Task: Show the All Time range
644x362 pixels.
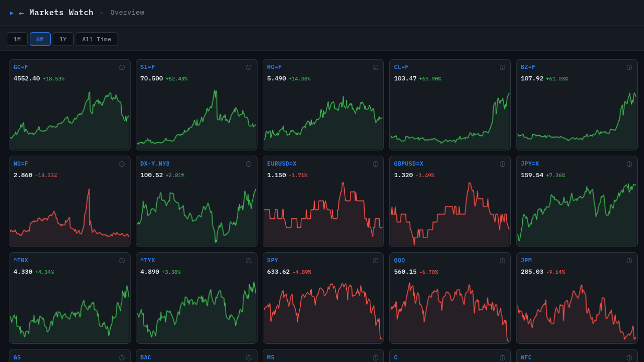Action: [97, 39]
